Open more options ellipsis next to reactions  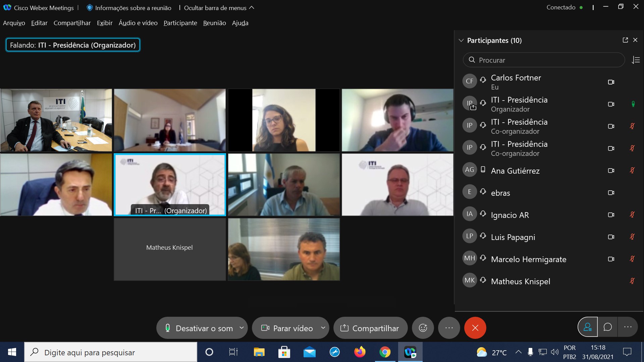point(449,328)
